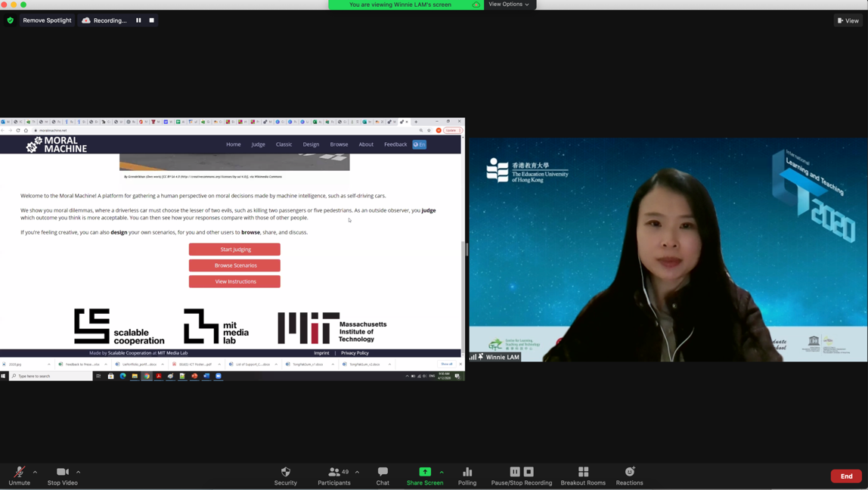This screenshot has height=490, width=868.
Task: Open PowerPoint from the shared taskbar
Action: 194,376
